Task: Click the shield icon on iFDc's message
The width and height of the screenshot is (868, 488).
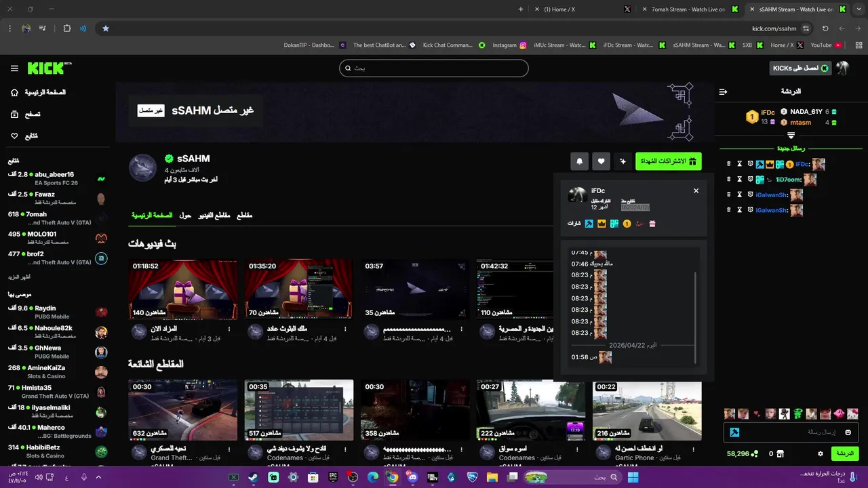Action: click(x=751, y=164)
